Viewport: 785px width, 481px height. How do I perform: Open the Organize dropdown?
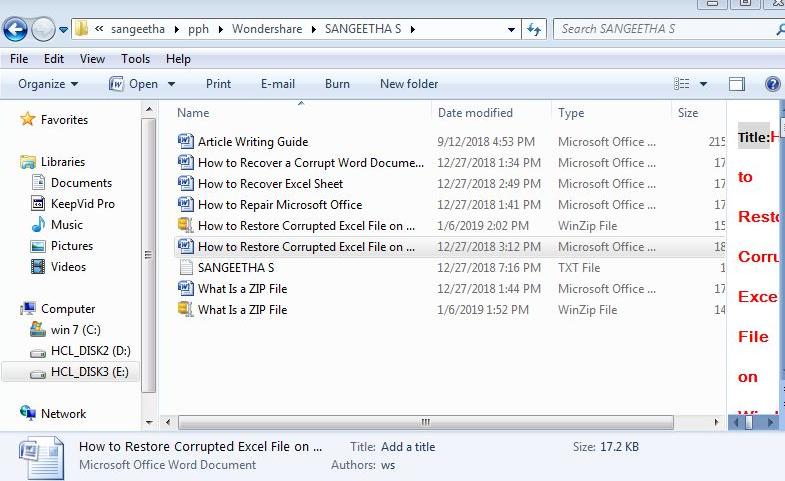click(x=48, y=84)
